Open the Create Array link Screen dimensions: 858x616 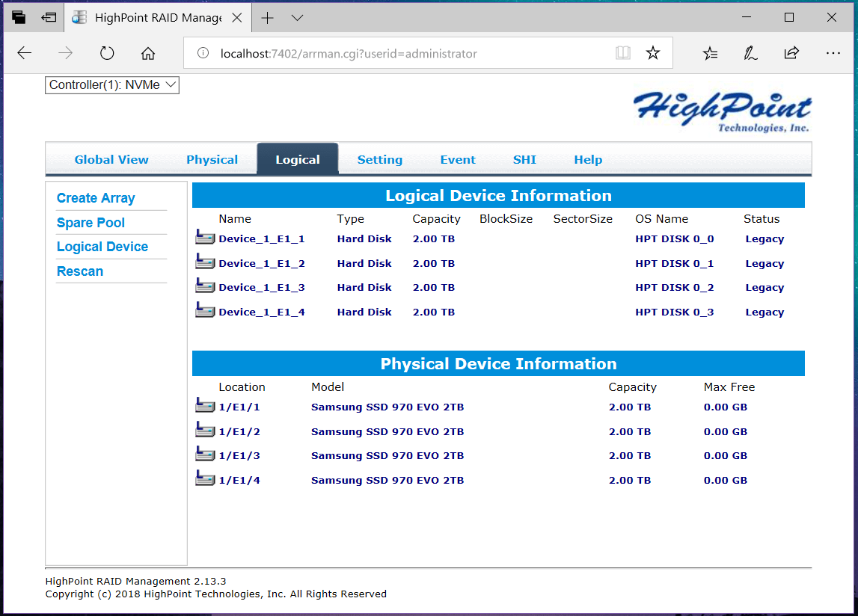tap(96, 198)
